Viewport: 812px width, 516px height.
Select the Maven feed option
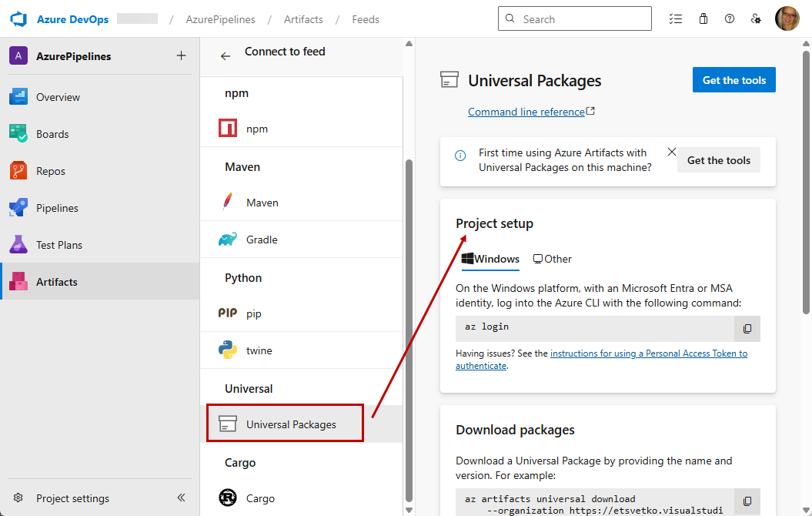(x=302, y=203)
